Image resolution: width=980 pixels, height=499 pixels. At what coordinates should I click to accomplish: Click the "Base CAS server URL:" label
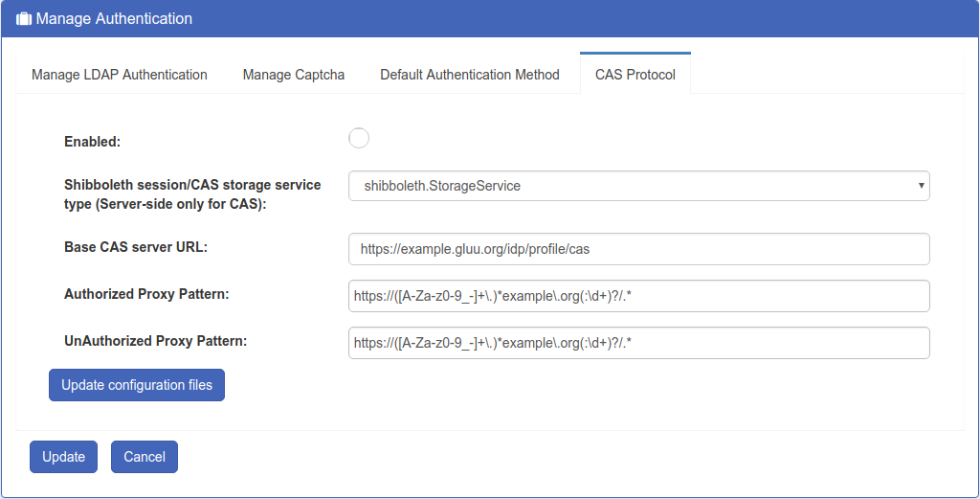[136, 246]
